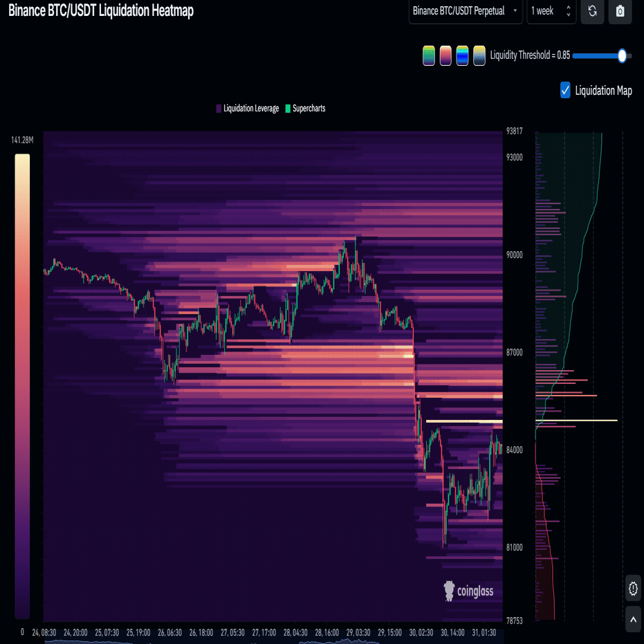Click the 27, 17:00 time axis label
This screenshot has width=644, height=644.
coord(264,632)
